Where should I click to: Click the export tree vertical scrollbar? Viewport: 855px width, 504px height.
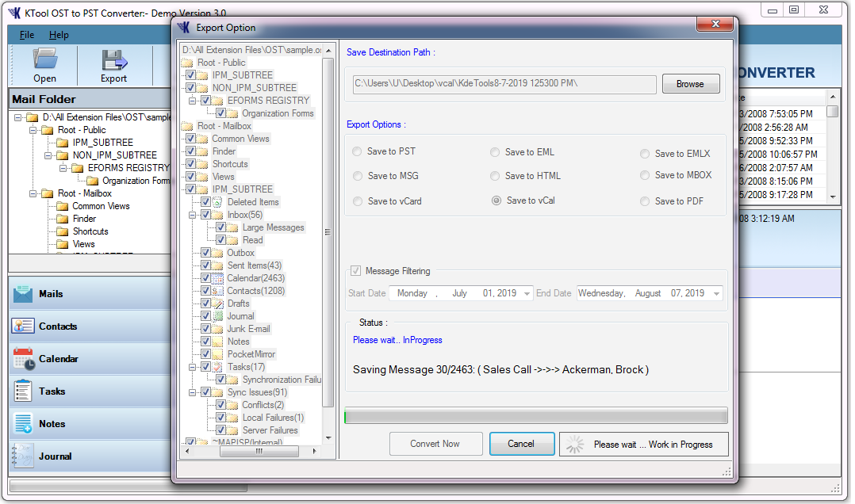pos(328,233)
